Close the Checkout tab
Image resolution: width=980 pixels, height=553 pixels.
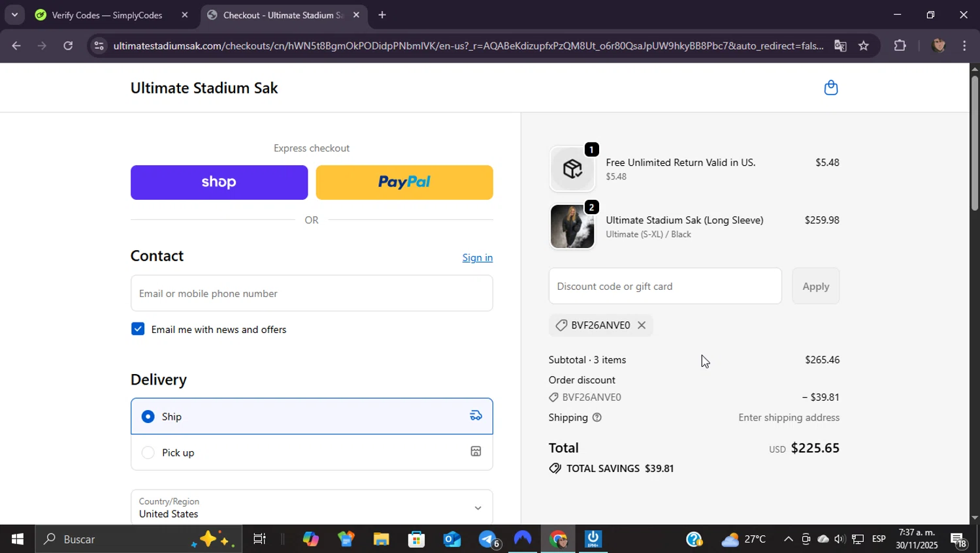coord(356,15)
